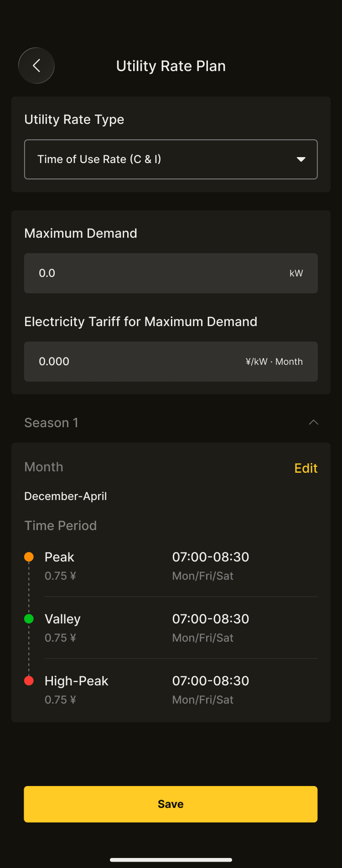Click the dropdown arrow for rate type
The height and width of the screenshot is (868, 342).
(x=301, y=159)
